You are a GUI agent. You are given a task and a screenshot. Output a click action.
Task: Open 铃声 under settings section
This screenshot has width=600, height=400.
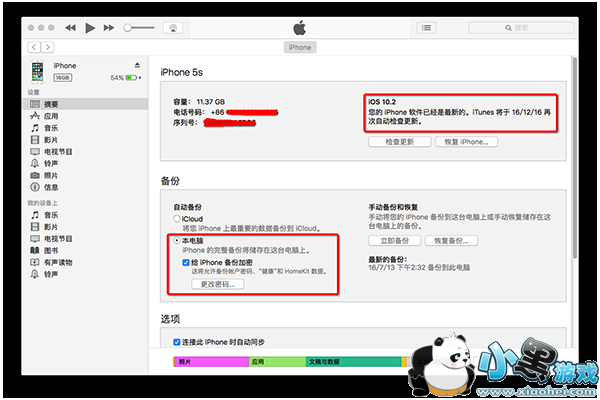click(85, 163)
